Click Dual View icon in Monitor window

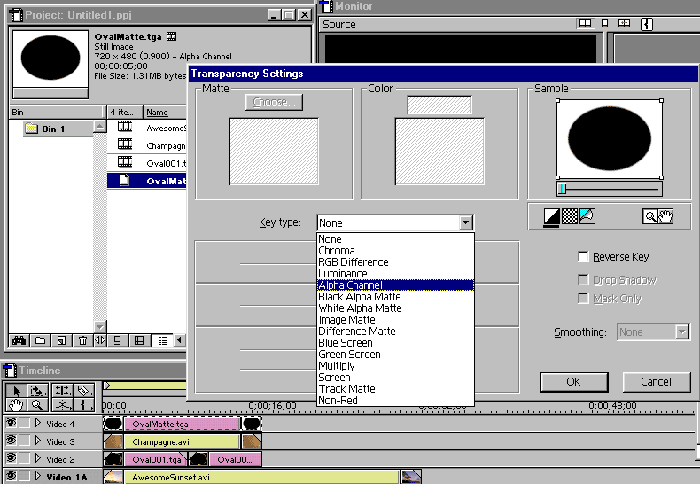click(584, 23)
